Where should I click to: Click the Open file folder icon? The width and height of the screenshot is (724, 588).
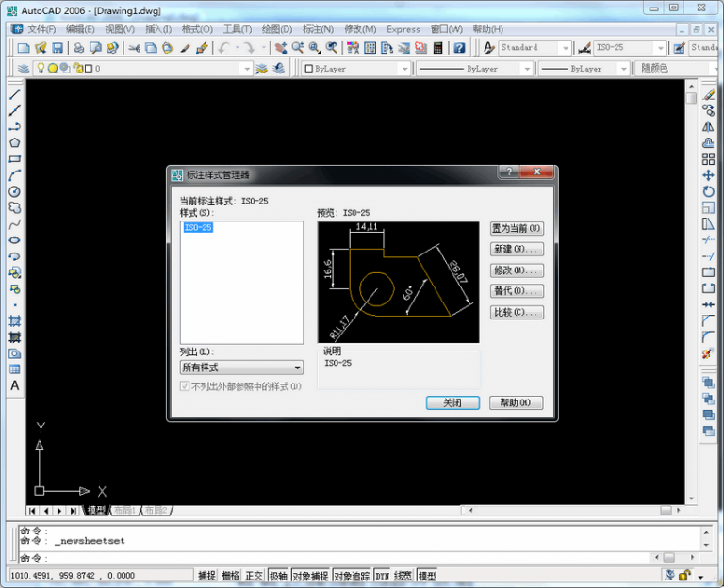click(41, 48)
